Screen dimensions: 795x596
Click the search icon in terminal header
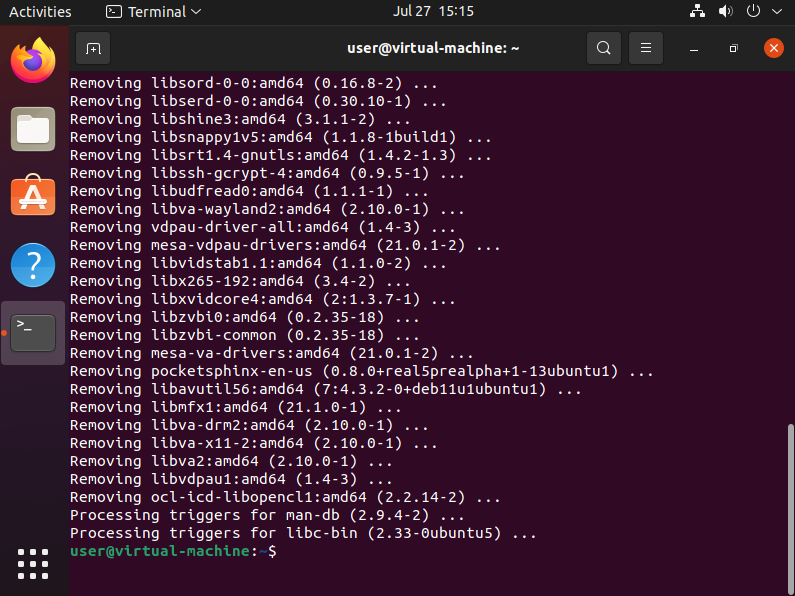[603, 48]
